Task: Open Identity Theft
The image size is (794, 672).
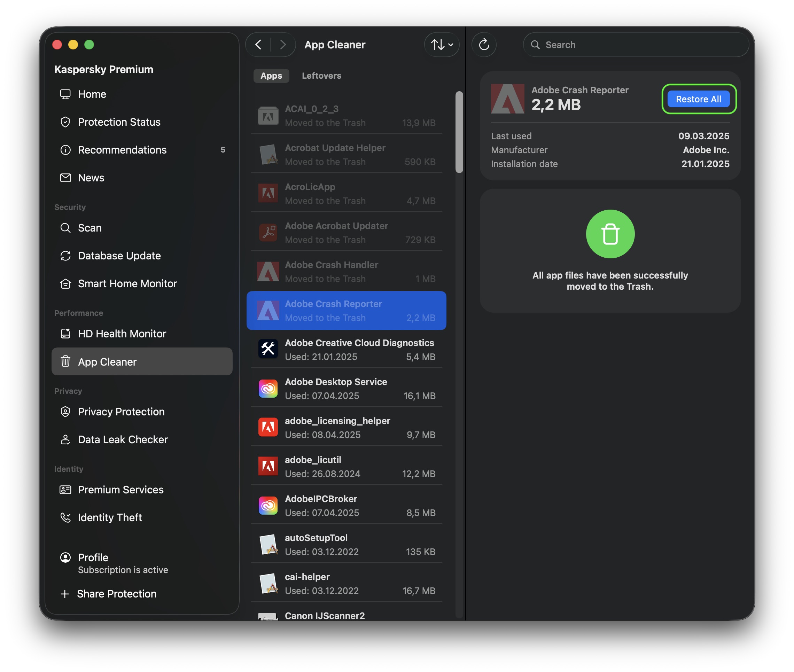Action: [142, 517]
